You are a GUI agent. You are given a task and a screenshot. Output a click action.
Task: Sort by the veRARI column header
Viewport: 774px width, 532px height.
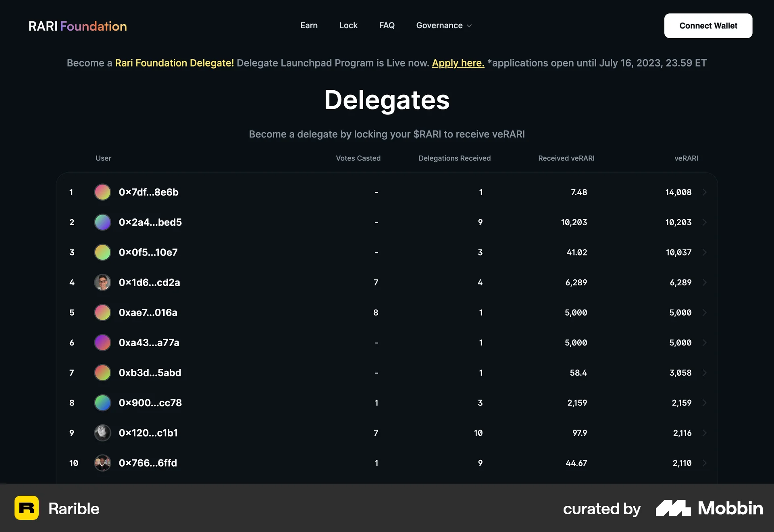(687, 158)
